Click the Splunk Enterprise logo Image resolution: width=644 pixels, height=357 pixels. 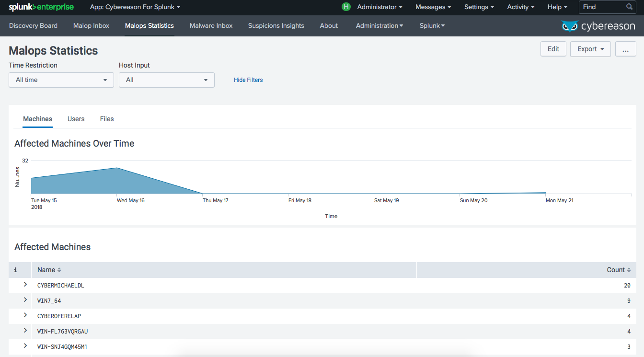click(41, 7)
